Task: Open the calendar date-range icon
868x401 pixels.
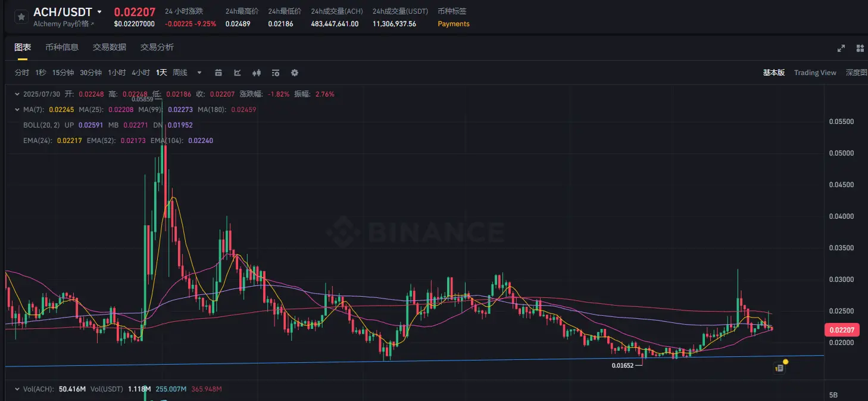Action: 218,73
